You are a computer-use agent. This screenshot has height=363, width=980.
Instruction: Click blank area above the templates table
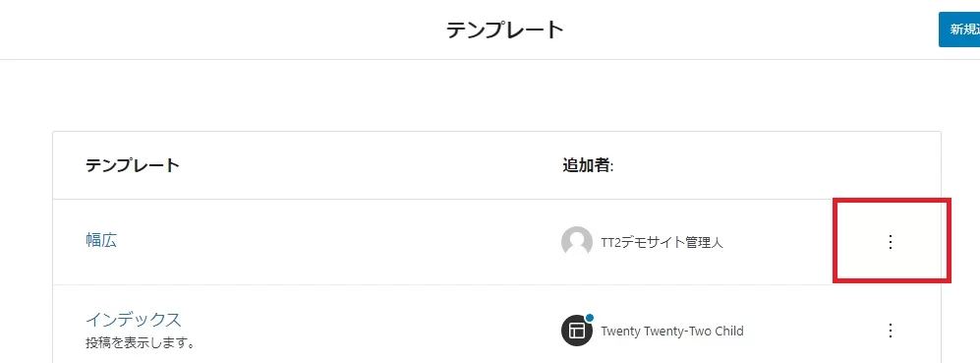[x=490, y=95]
